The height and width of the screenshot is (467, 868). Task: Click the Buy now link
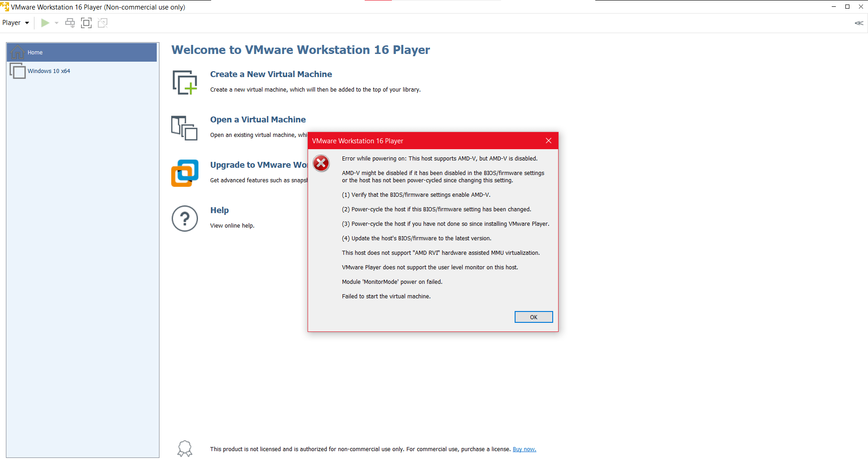[524, 449]
